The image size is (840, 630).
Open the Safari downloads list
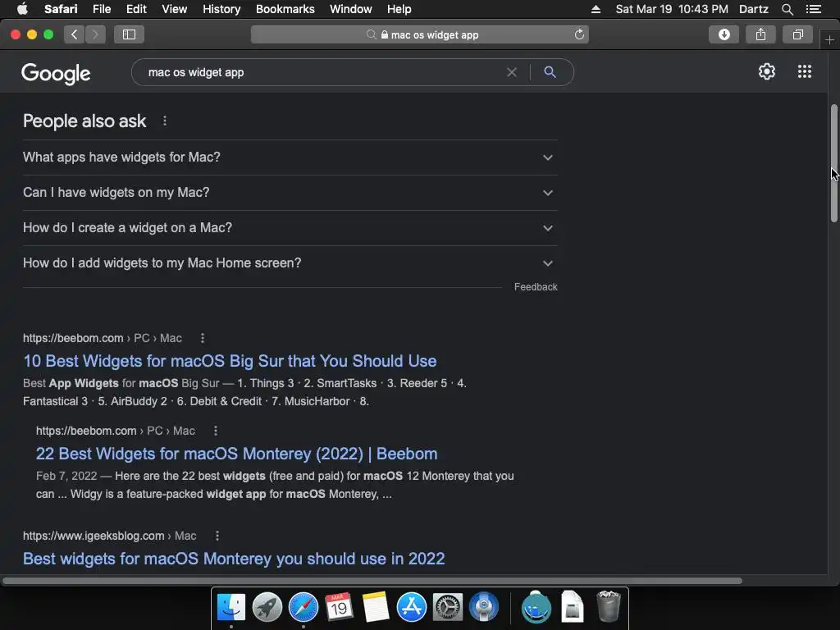pyautogui.click(x=724, y=34)
